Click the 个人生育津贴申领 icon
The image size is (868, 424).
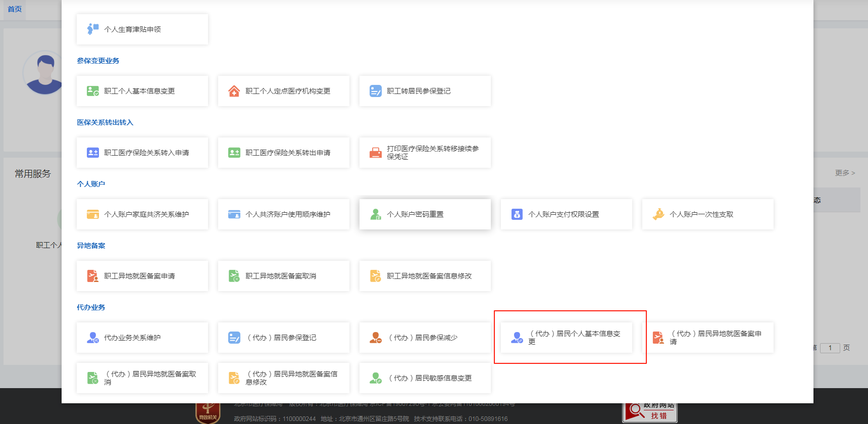[x=93, y=29]
